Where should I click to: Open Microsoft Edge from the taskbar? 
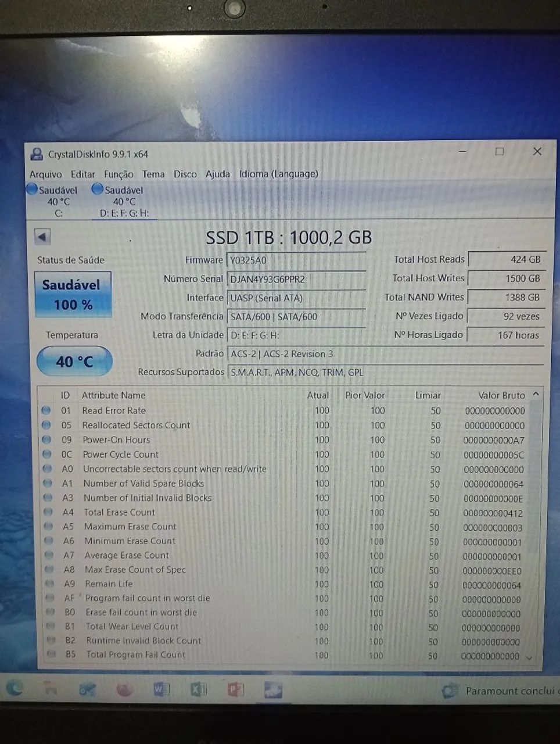pyautogui.click(x=14, y=689)
